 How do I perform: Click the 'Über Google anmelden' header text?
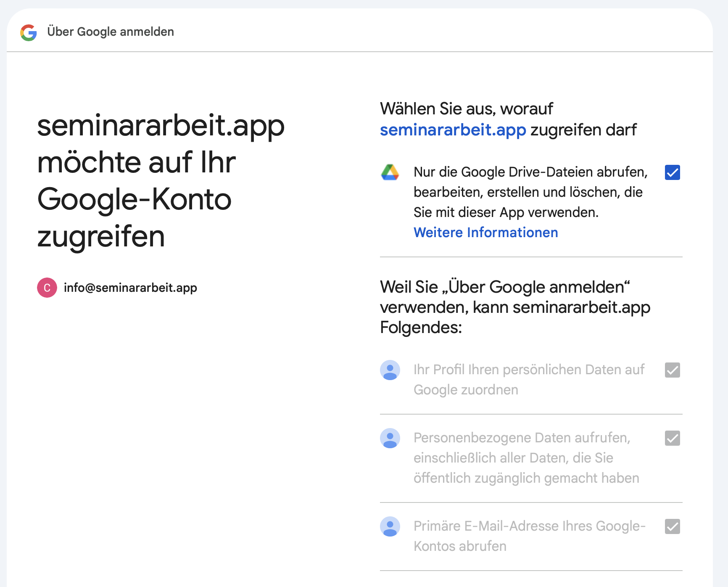[111, 32]
